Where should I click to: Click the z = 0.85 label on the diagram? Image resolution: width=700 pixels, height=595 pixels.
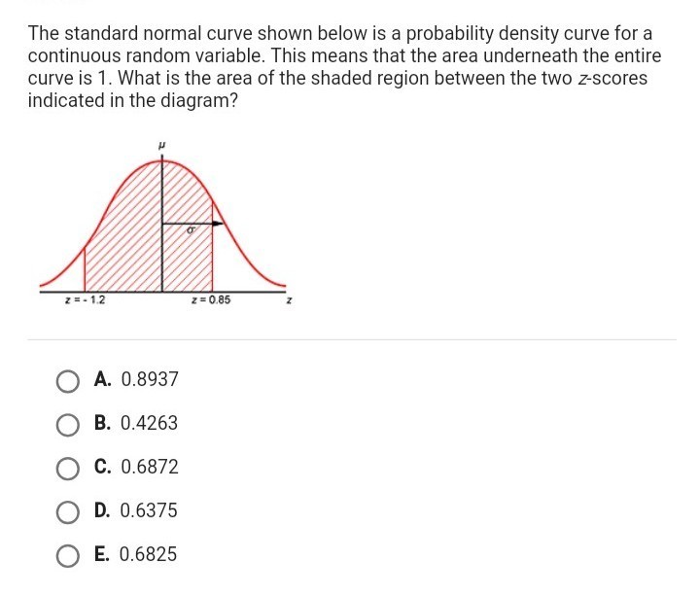click(x=211, y=300)
